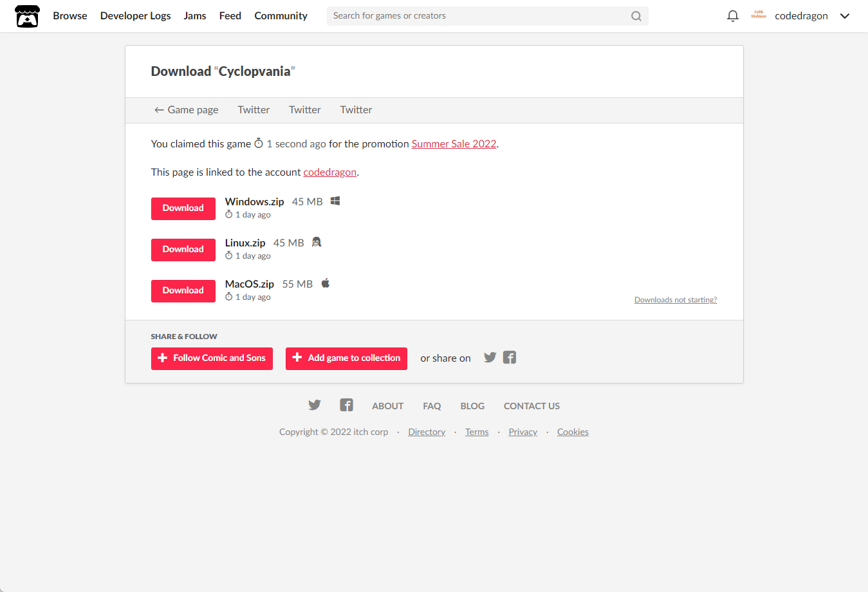The height and width of the screenshot is (592, 868).
Task: Click Windows.zip file name
Action: [x=254, y=201]
